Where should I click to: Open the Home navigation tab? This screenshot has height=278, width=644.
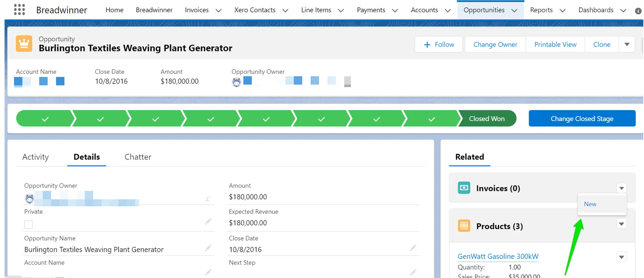(115, 10)
